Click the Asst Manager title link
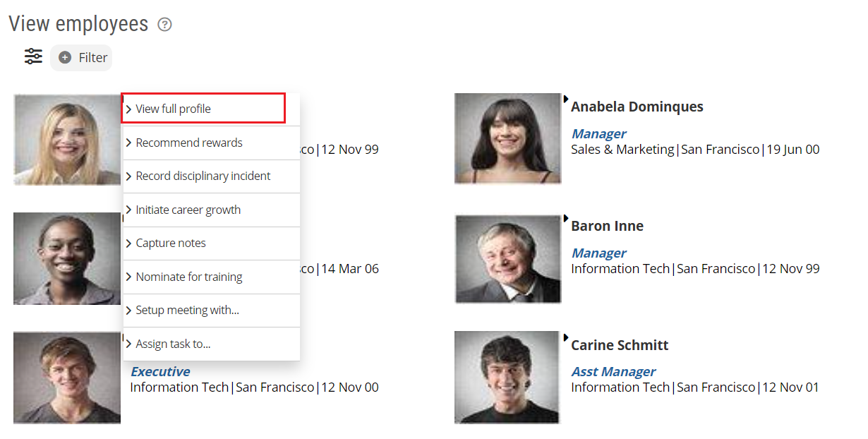The height and width of the screenshot is (439, 868). point(613,371)
